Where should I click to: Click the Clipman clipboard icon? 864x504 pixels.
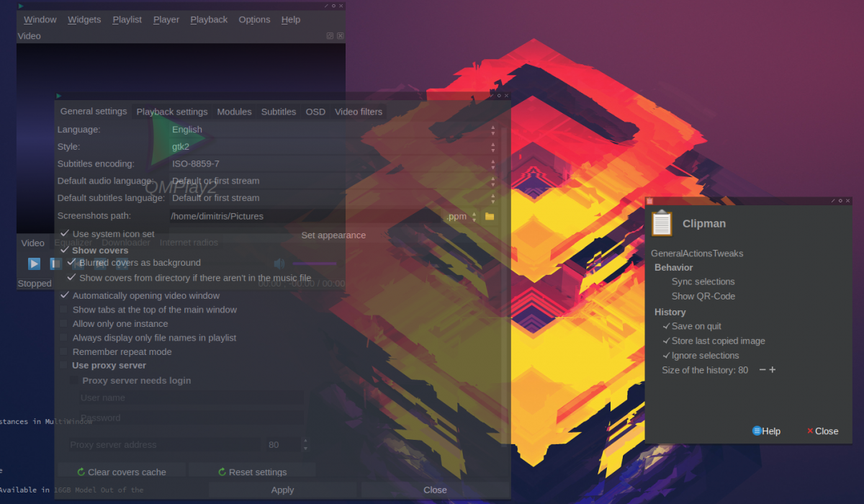point(662,223)
